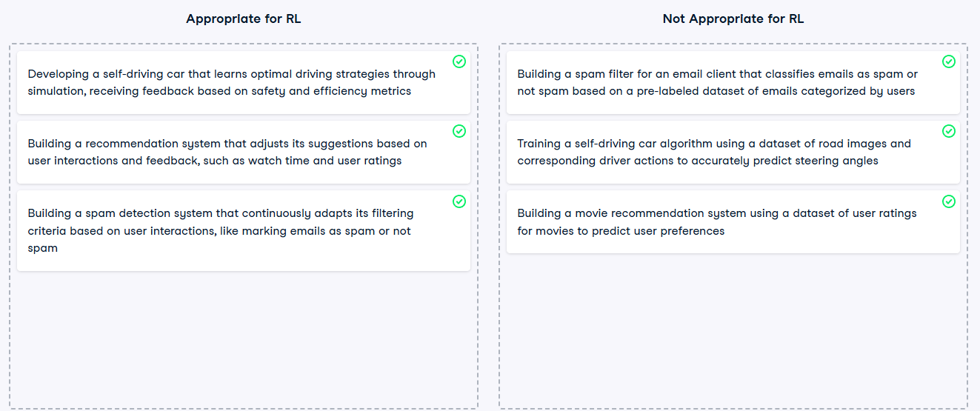Click the checkmark on the pre-labeled spam filter card

pos(949,61)
